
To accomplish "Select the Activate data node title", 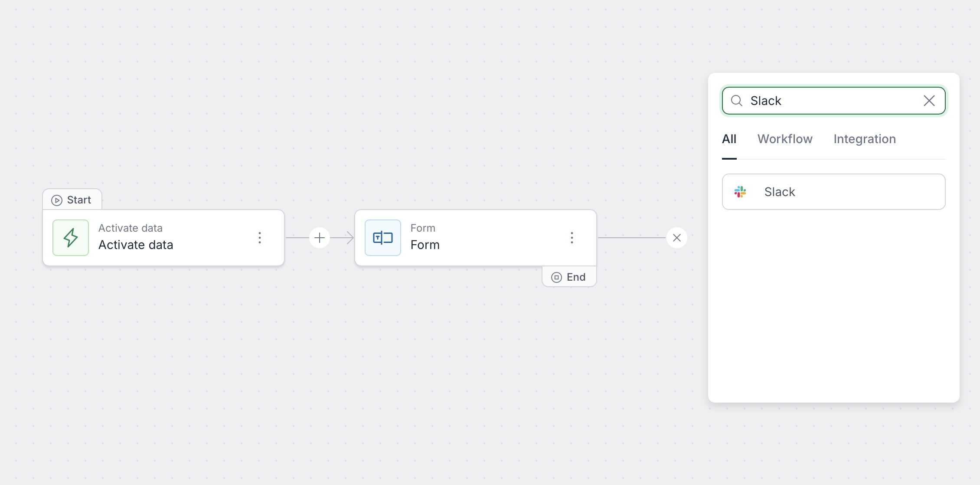I will pyautogui.click(x=136, y=245).
